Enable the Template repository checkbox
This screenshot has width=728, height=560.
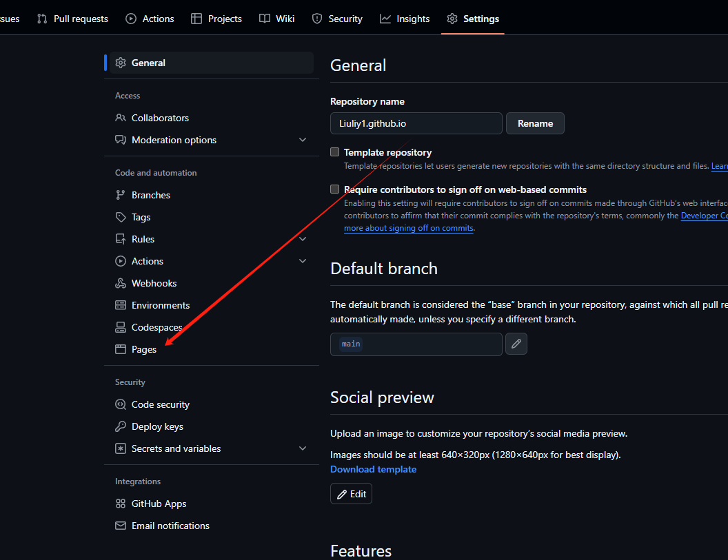pos(335,152)
